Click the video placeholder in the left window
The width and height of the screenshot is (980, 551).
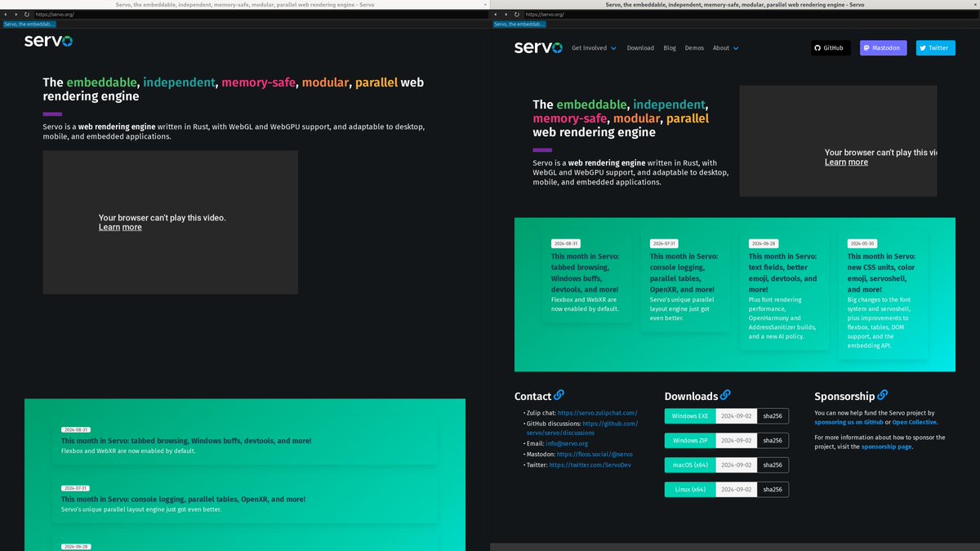[170, 222]
